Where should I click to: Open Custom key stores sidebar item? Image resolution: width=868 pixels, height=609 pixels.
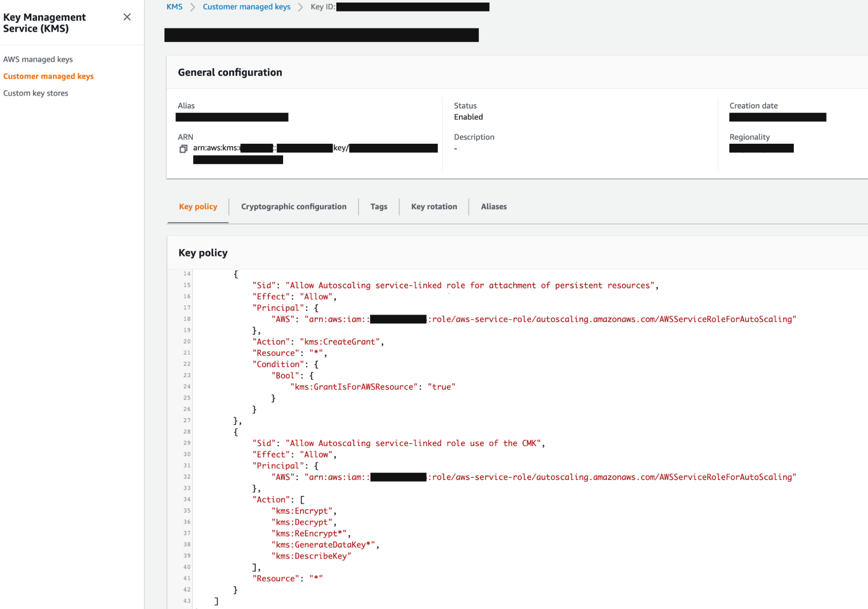click(x=36, y=93)
